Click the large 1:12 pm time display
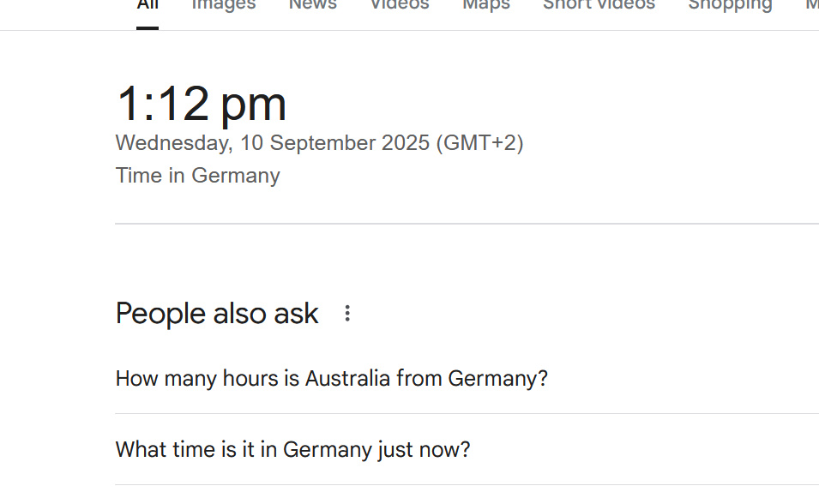Image resolution: width=819 pixels, height=504 pixels. pyautogui.click(x=201, y=104)
